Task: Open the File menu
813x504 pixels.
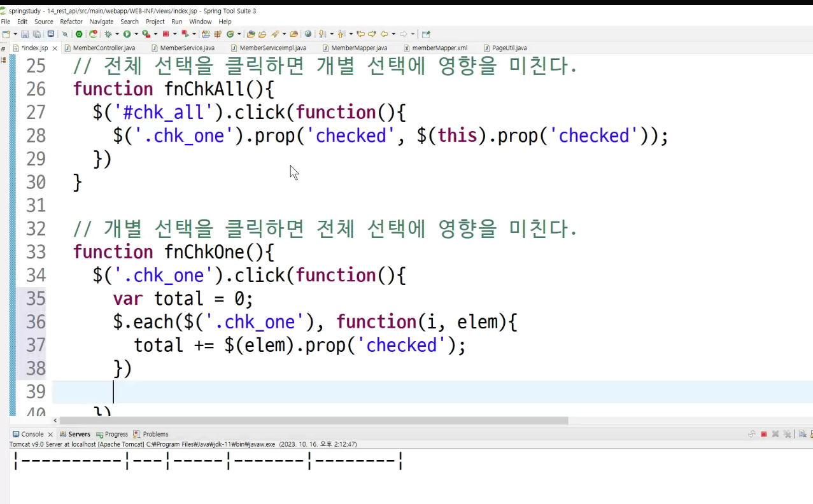Action: pyautogui.click(x=6, y=22)
